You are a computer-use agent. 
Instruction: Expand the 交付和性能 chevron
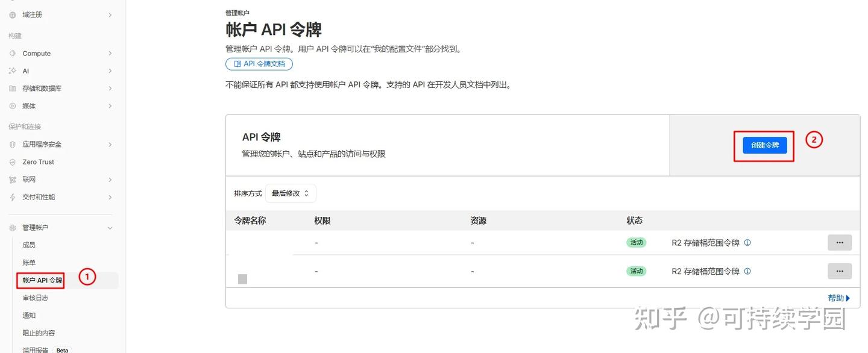[x=110, y=197]
